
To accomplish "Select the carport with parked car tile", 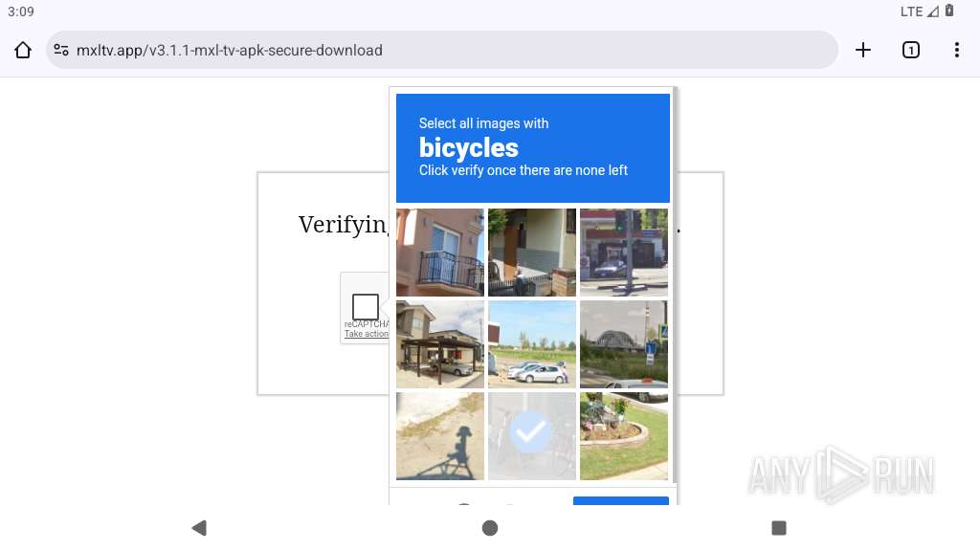I will pyautogui.click(x=440, y=344).
